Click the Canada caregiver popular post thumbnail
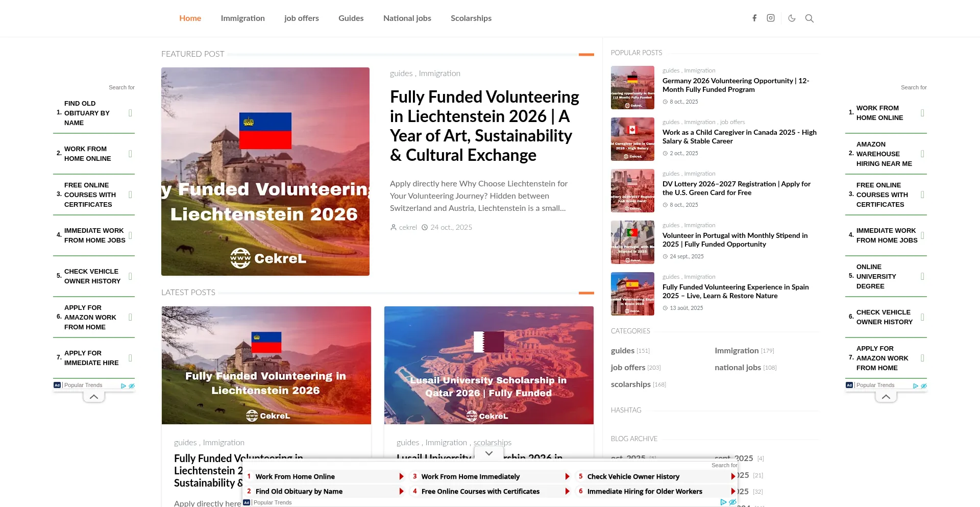980x507 pixels. click(x=632, y=139)
